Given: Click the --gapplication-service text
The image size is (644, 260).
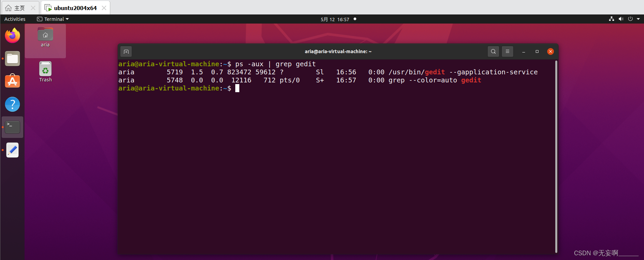Looking at the screenshot, I should click(x=493, y=72).
